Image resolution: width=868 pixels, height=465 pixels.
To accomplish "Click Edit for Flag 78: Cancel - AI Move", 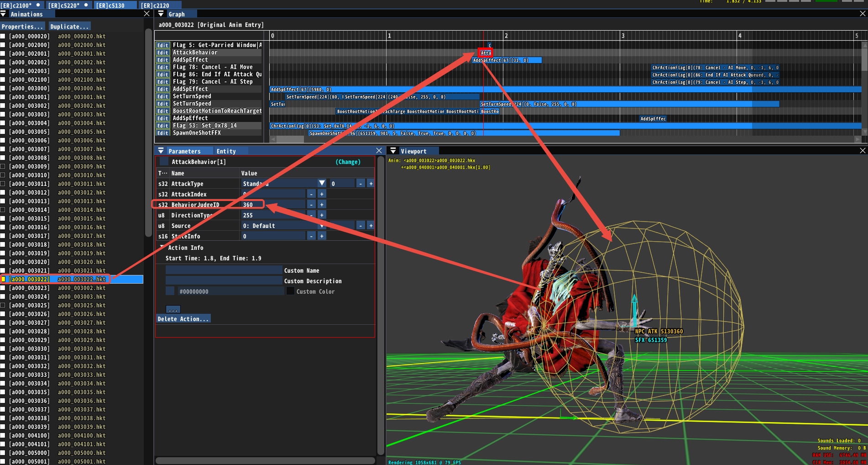I will tap(162, 67).
